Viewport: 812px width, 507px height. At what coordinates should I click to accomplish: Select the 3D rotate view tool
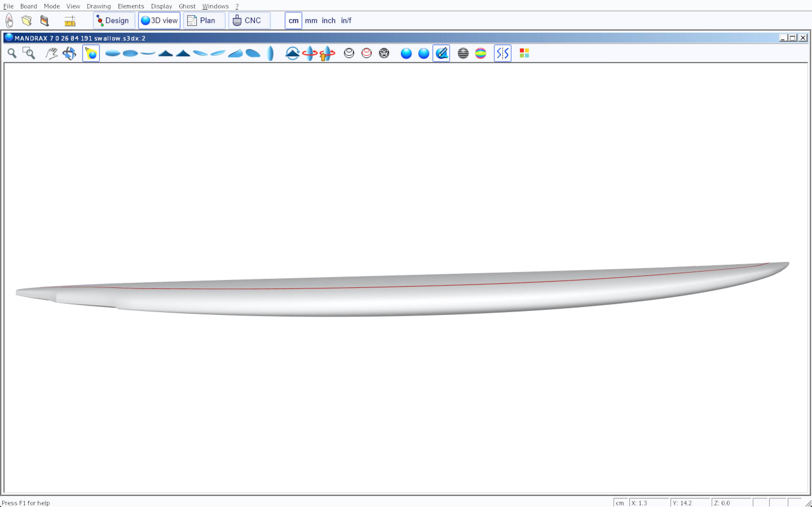69,53
